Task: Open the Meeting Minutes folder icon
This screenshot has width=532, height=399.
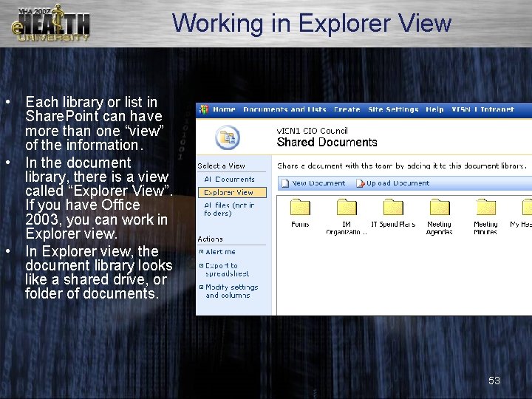Action: (486, 207)
